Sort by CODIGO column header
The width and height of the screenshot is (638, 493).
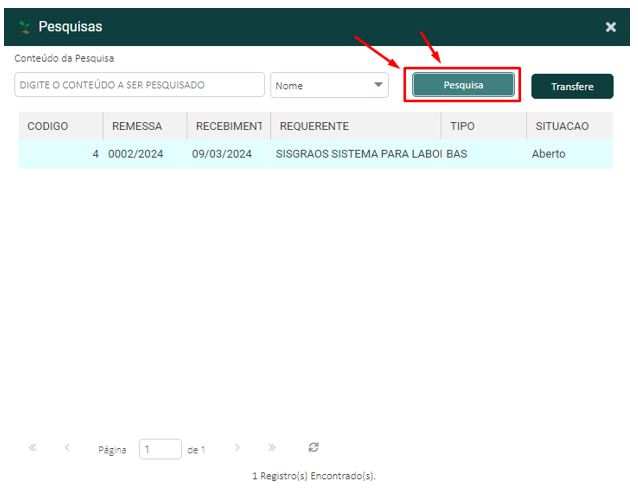[48, 127]
